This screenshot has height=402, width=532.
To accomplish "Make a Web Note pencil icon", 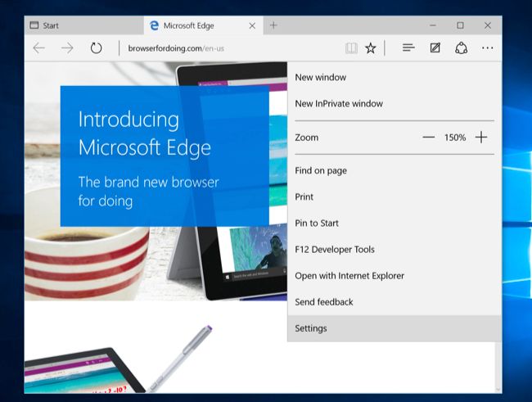I will point(435,47).
